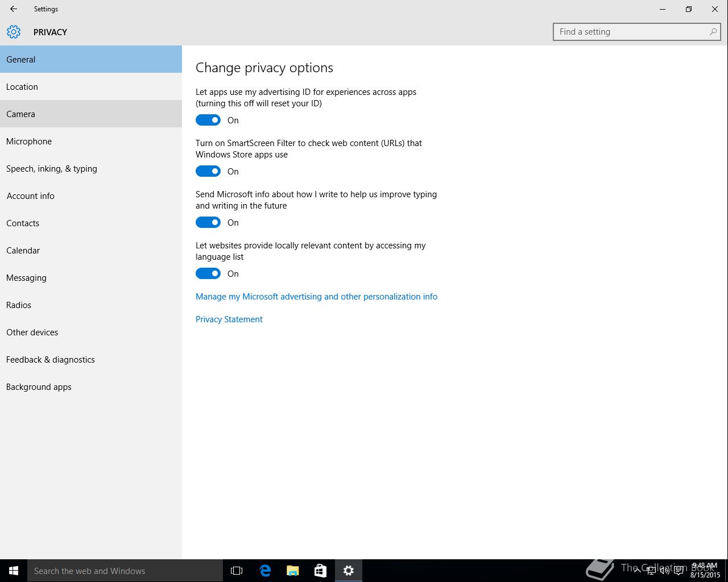Open the Action Center notifications icon

(x=679, y=571)
